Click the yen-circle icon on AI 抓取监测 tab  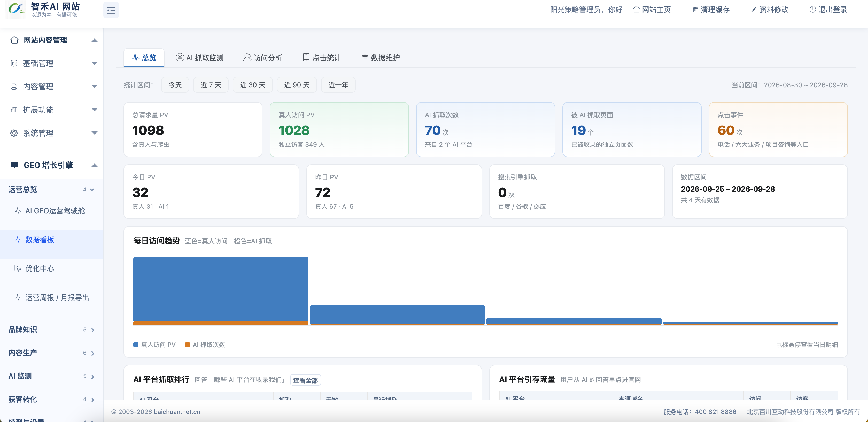180,58
